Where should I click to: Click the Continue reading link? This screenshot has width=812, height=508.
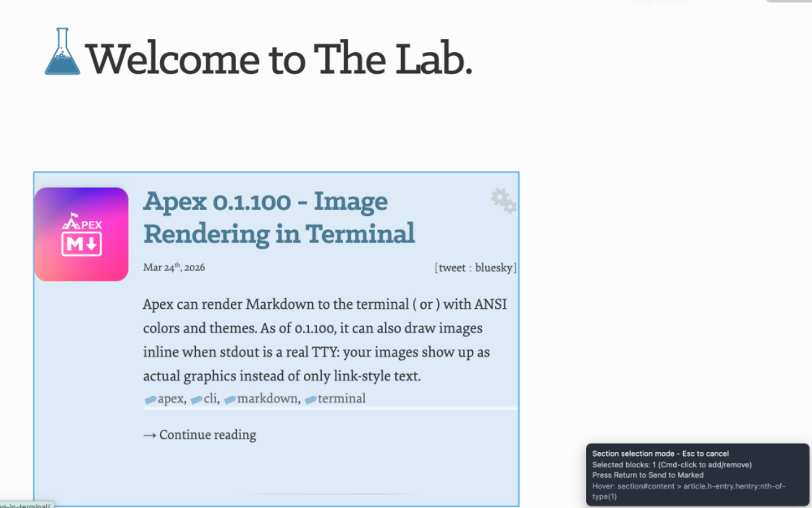(x=207, y=435)
